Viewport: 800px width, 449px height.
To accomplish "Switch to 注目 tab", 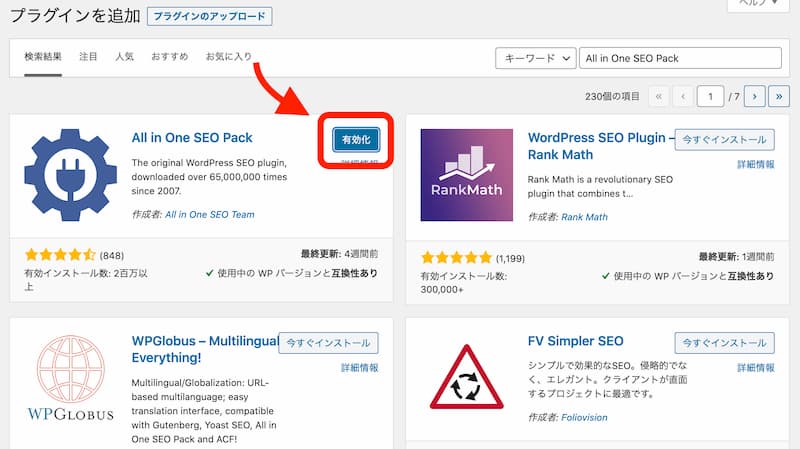I will (88, 56).
